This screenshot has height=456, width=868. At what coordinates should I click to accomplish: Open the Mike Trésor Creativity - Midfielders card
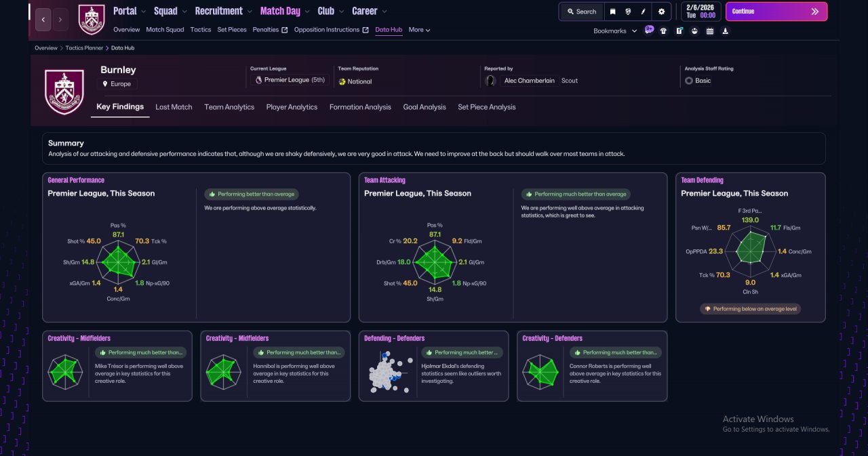[x=117, y=366]
